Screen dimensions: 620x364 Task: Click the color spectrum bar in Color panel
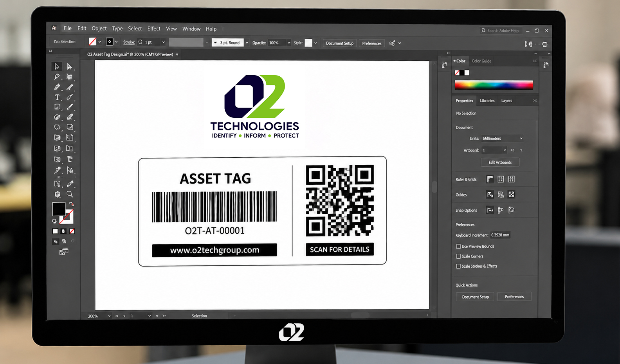point(494,85)
